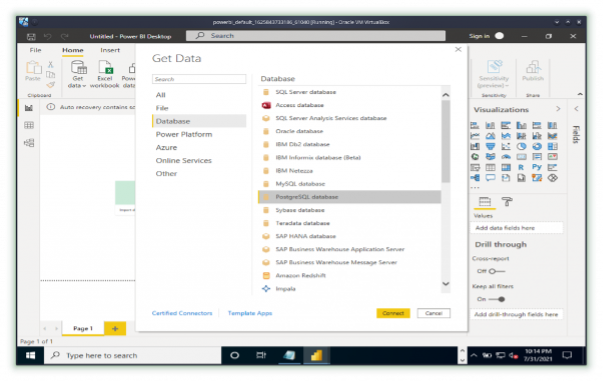Screen dimensions: 604x382
Task: Expand the Fields pane chevron
Action: coord(576,109)
